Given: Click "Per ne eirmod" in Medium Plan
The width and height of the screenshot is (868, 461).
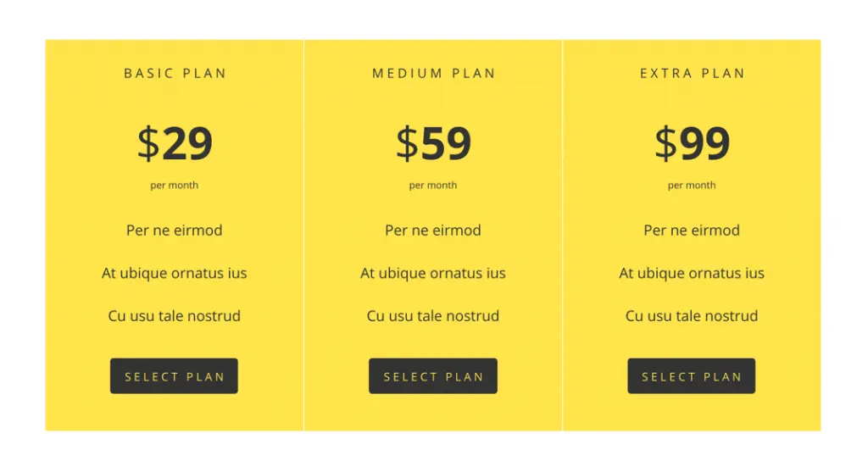Looking at the screenshot, I should (x=433, y=230).
